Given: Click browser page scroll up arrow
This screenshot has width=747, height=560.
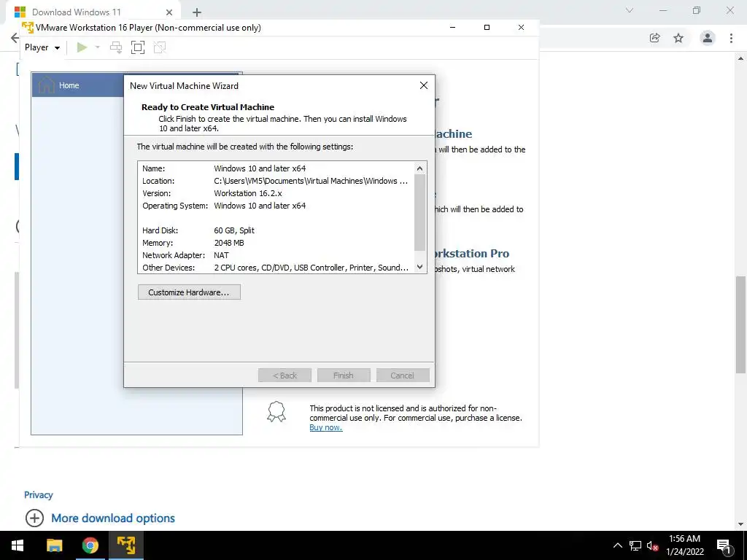Looking at the screenshot, I should 741,58.
